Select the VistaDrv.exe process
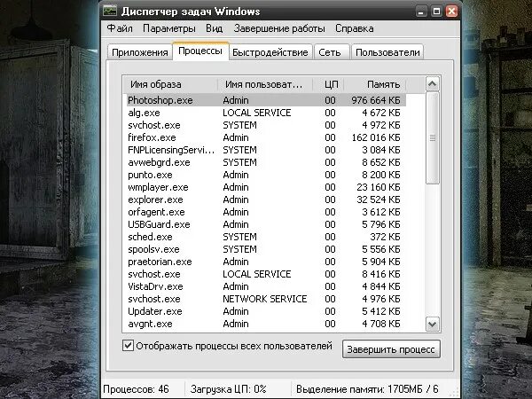Screen dimensions: 532x399 [x=266, y=286]
